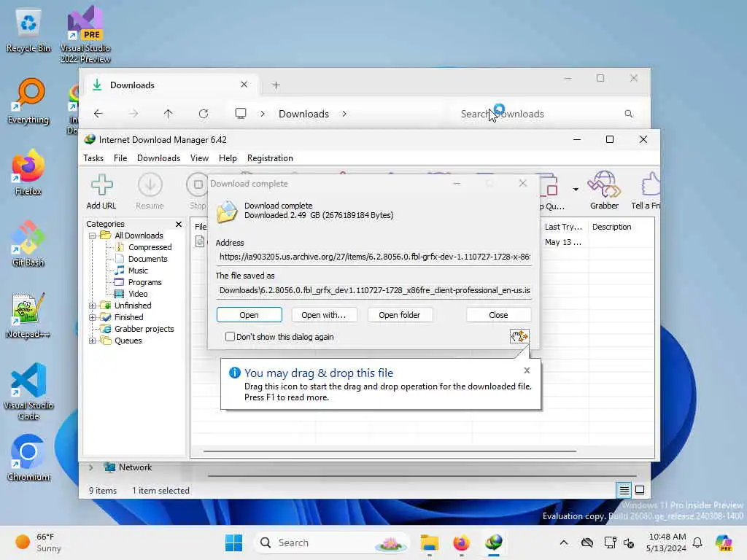The image size is (747, 560).
Task: Click the Open with... button
Action: point(323,315)
